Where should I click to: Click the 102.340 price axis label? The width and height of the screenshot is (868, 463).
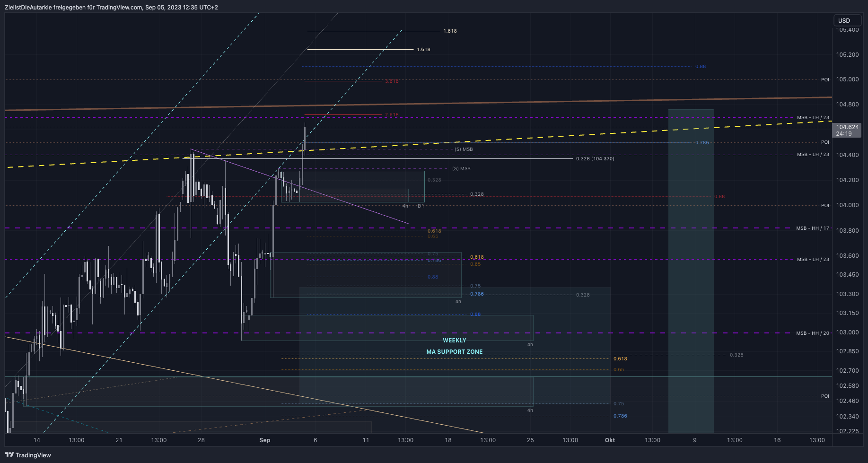847,417
